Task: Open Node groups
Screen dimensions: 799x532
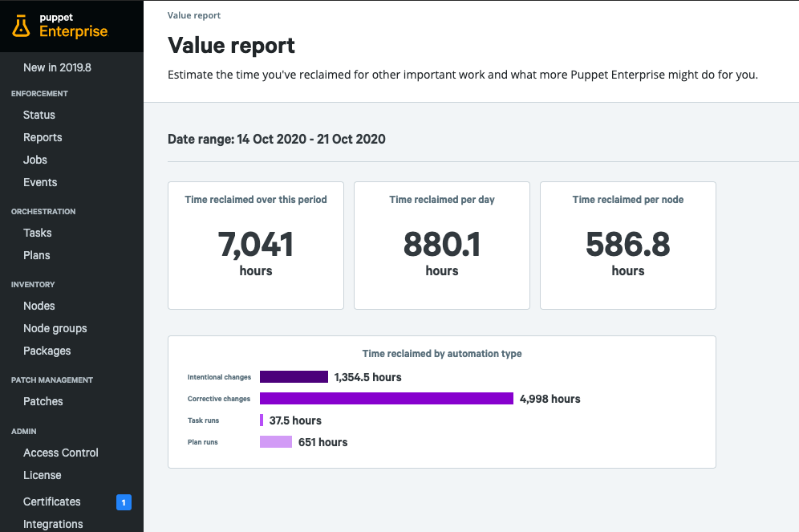Action: tap(55, 328)
